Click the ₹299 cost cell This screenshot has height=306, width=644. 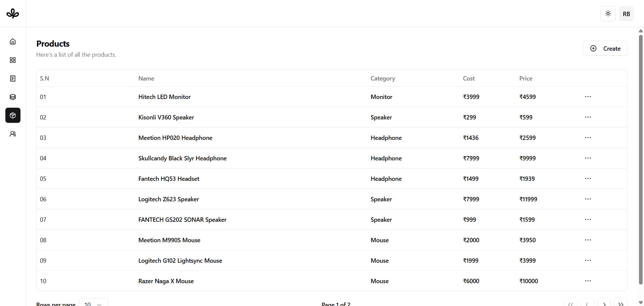470,117
